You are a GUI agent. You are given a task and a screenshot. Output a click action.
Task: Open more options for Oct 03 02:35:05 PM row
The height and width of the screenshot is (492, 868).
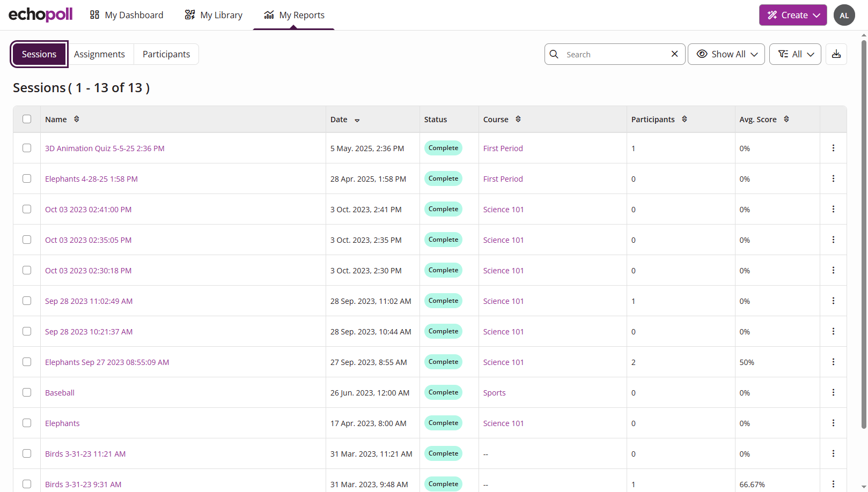(x=833, y=240)
